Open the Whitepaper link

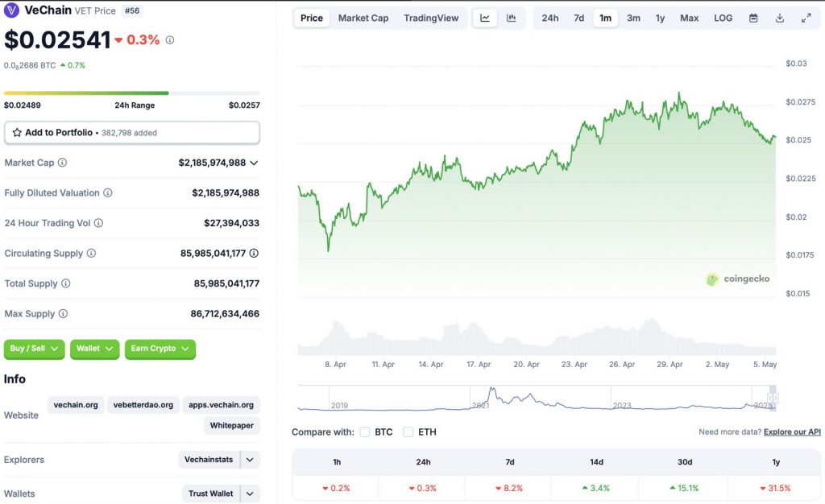231,425
